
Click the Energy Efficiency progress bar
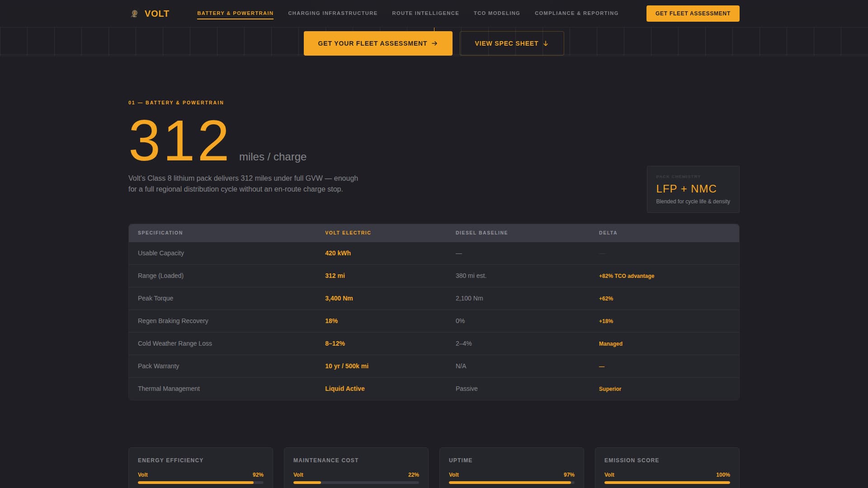click(x=201, y=483)
